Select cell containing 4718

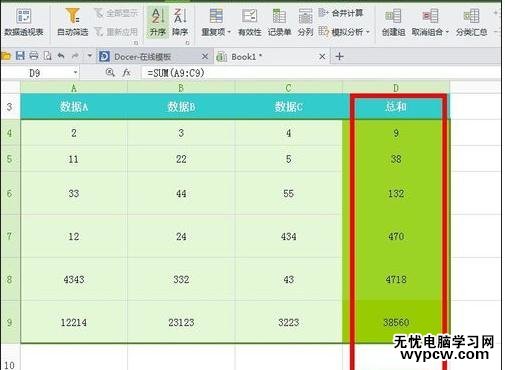(396, 279)
